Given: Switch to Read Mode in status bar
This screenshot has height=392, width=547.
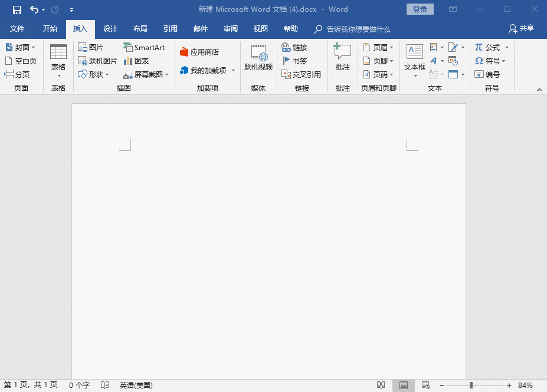Looking at the screenshot, I should pyautogui.click(x=381, y=385).
